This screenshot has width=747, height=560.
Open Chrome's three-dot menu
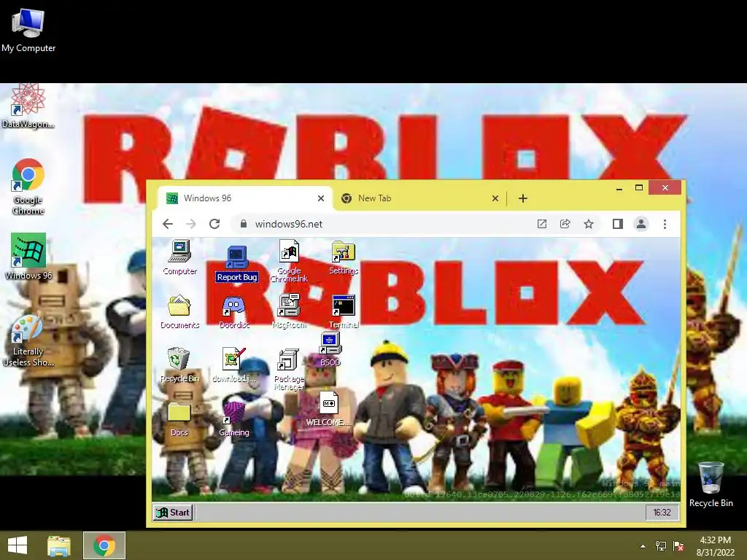coord(665,224)
